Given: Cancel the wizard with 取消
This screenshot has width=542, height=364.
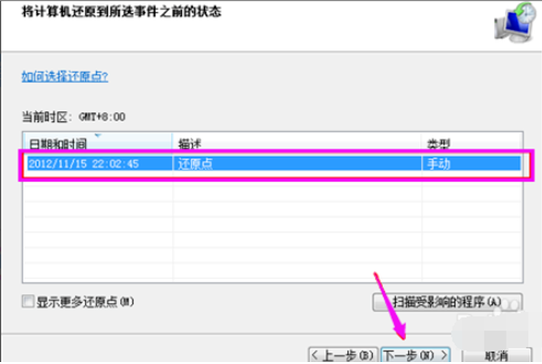Looking at the screenshot, I should (496, 355).
